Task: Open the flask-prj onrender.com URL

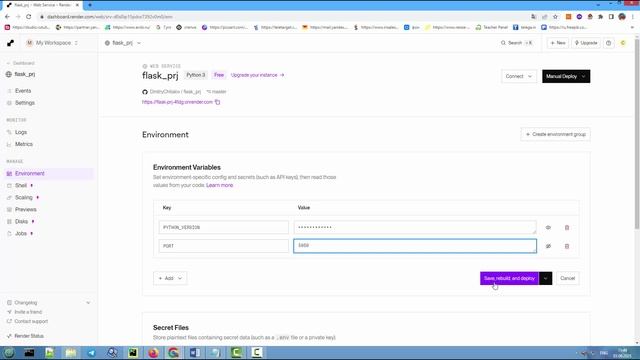Action: coord(177,102)
